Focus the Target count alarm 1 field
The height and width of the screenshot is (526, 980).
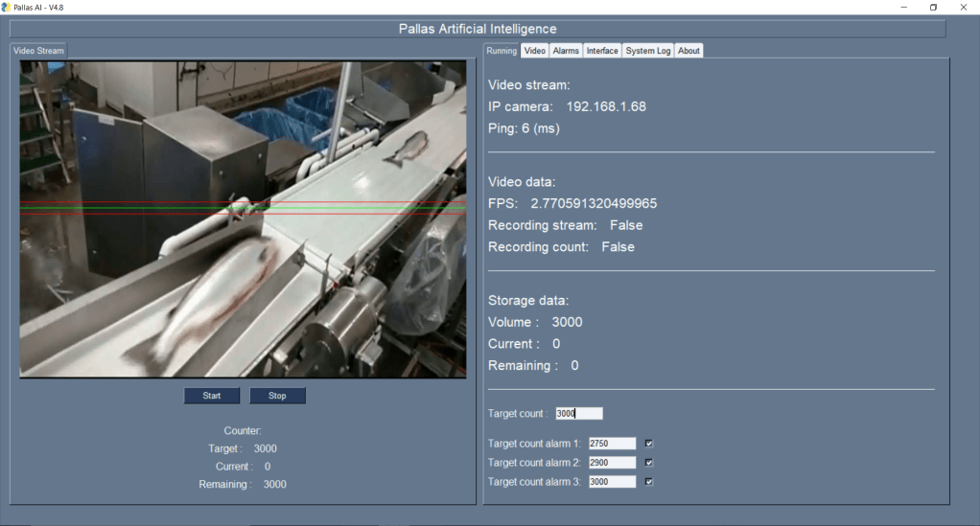612,444
